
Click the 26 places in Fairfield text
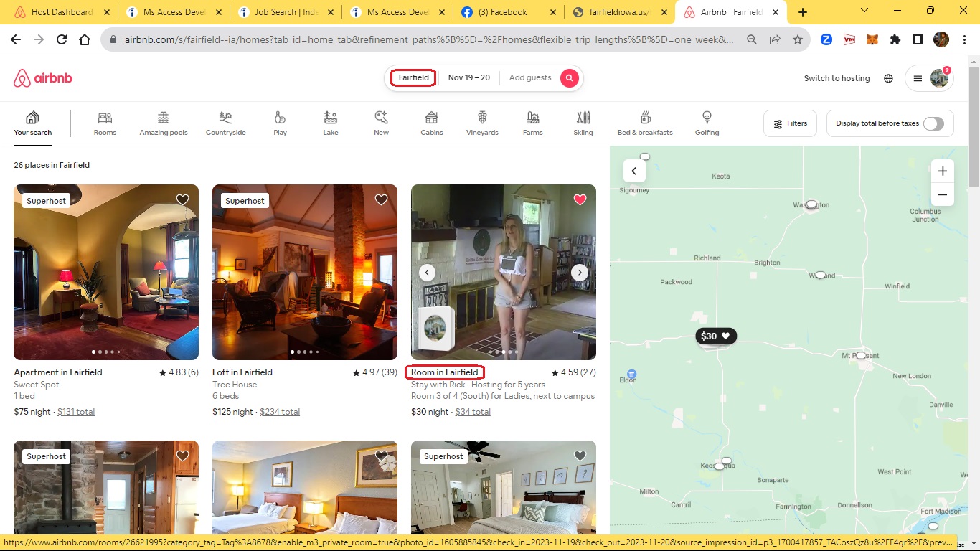[x=52, y=165]
